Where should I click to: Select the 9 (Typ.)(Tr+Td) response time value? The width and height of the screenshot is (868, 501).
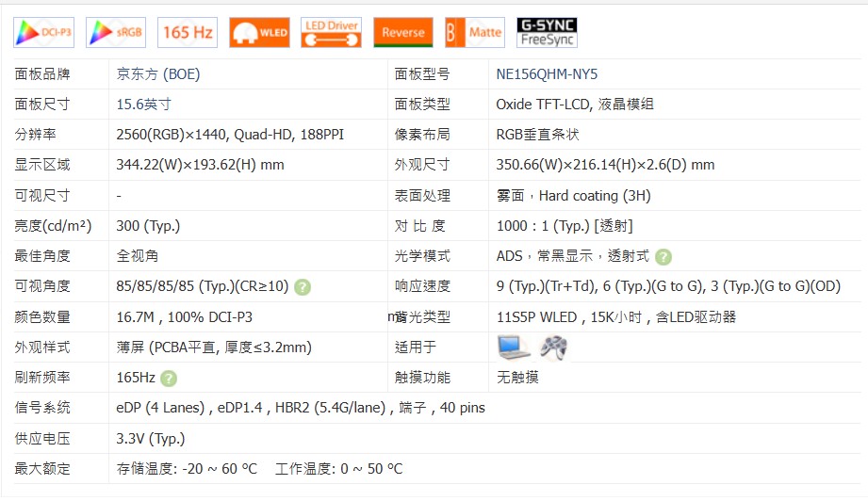(x=668, y=286)
